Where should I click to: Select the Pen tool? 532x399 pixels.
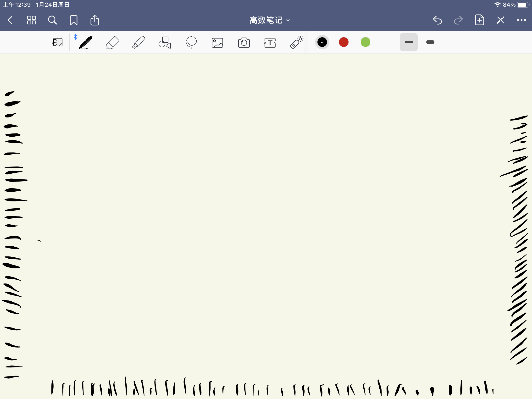point(85,43)
